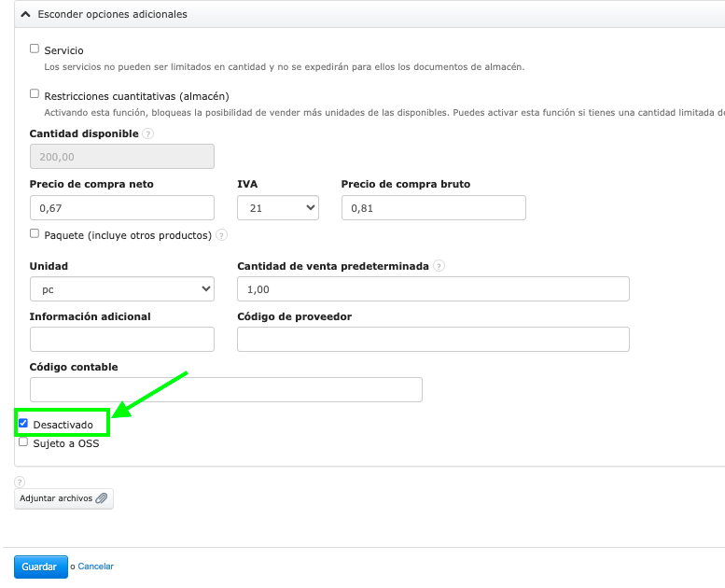
Task: Enable the Sujeto a OSS checkbox
Action: coord(23,442)
